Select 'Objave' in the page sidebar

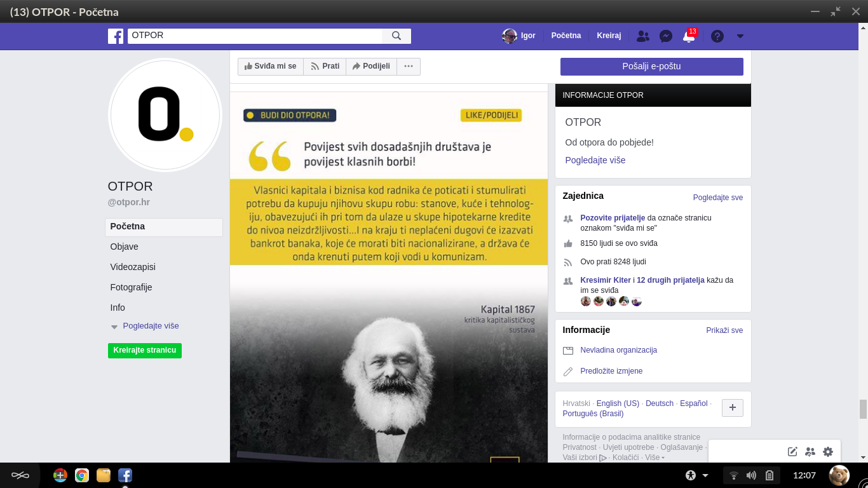click(x=125, y=247)
